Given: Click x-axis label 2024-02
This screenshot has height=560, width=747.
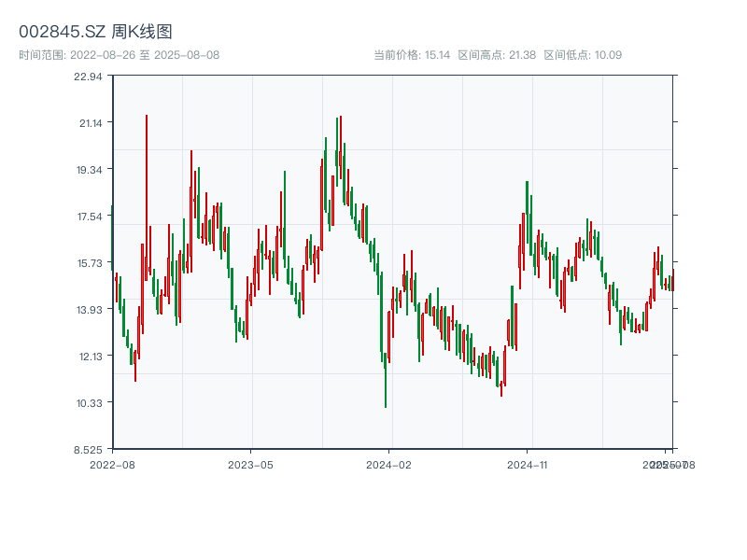Looking at the screenshot, I should click(388, 465).
